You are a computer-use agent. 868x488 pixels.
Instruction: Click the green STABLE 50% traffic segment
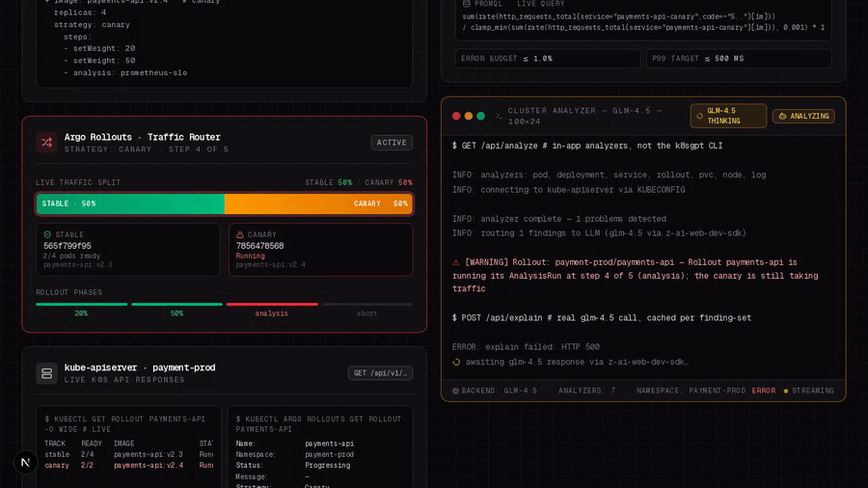coord(130,203)
